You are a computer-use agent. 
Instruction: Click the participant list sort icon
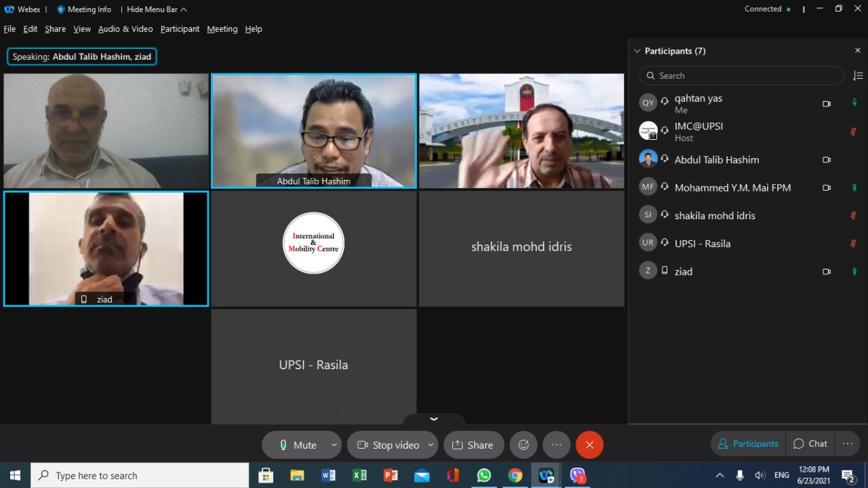pyautogui.click(x=857, y=76)
